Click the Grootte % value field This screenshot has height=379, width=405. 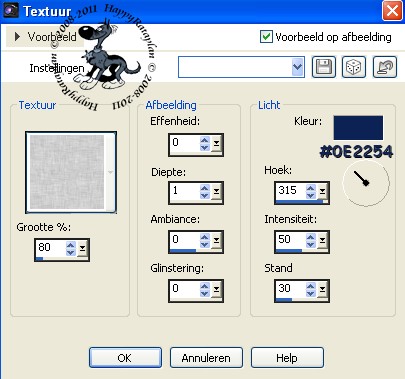[x=51, y=247]
